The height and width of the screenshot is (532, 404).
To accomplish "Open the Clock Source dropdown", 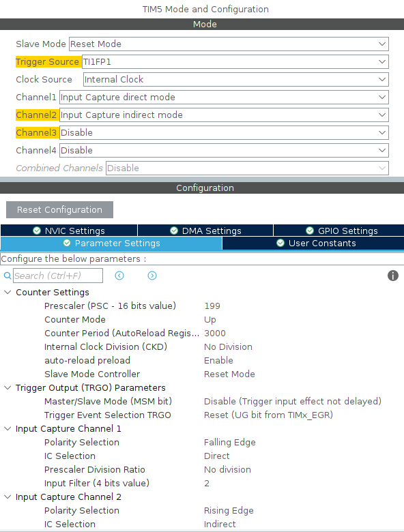I will [236, 79].
